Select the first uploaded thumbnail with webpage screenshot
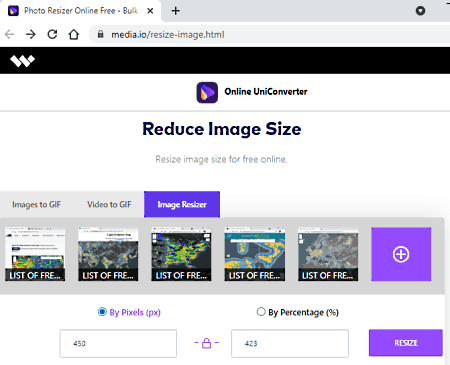 tap(35, 254)
